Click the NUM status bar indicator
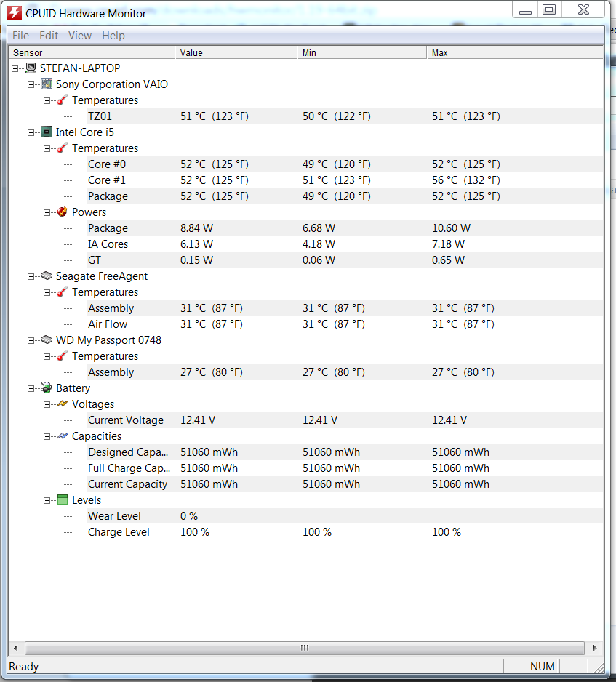The width and height of the screenshot is (616, 682). pos(542,666)
